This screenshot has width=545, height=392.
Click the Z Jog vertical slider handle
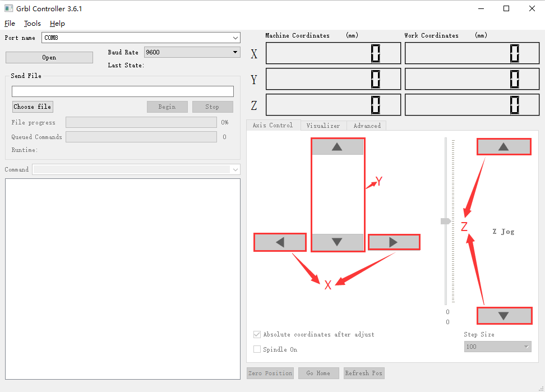(446, 221)
